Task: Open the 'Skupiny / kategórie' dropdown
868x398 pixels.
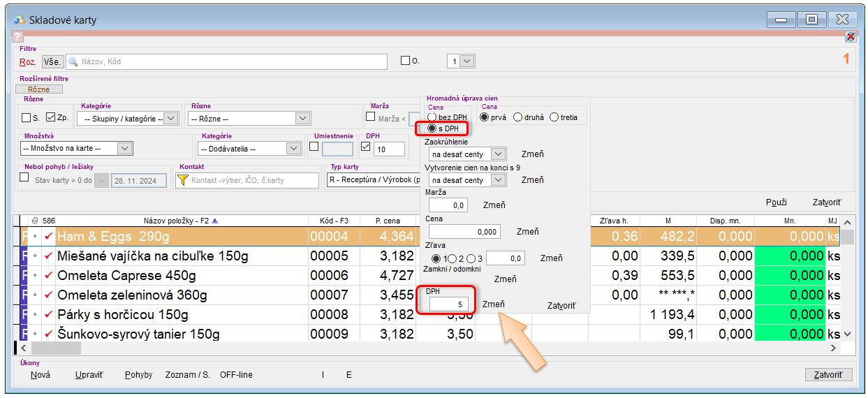Action: (170, 119)
